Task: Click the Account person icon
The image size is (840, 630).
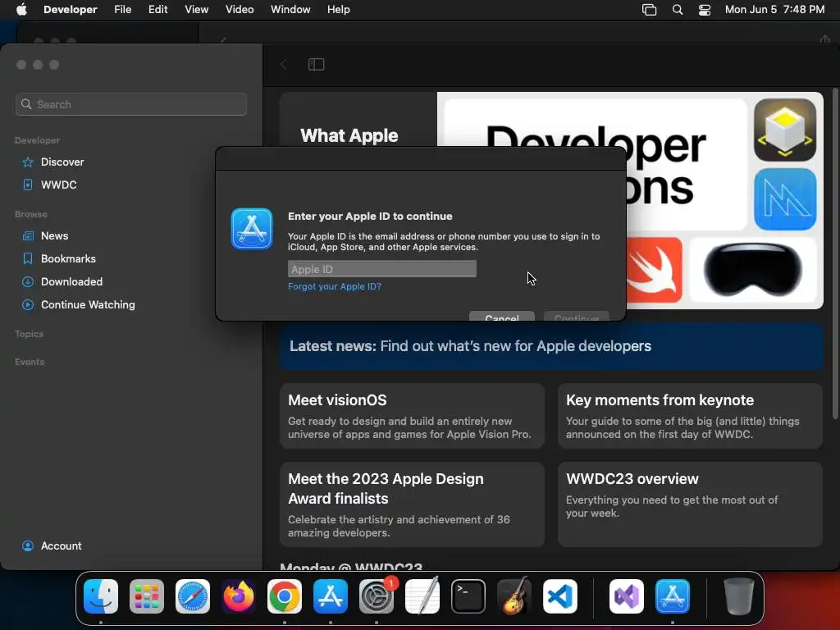Action: 28,546
